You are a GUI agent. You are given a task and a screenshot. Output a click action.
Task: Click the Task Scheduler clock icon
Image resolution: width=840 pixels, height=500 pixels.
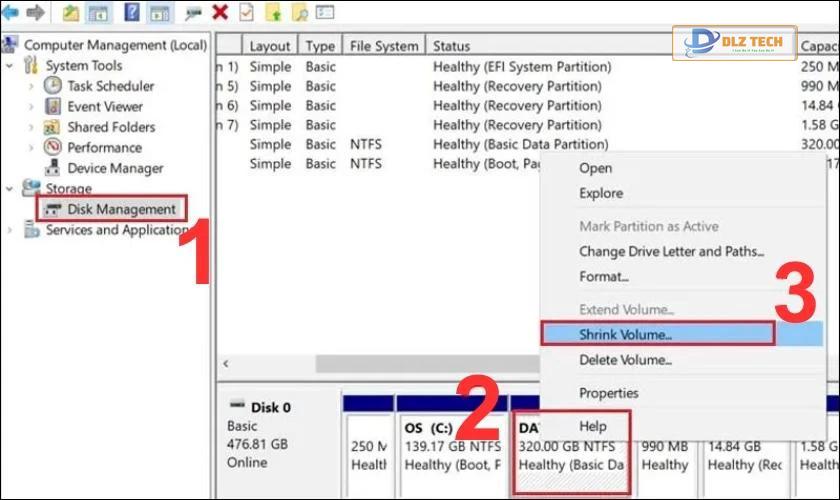point(52,85)
